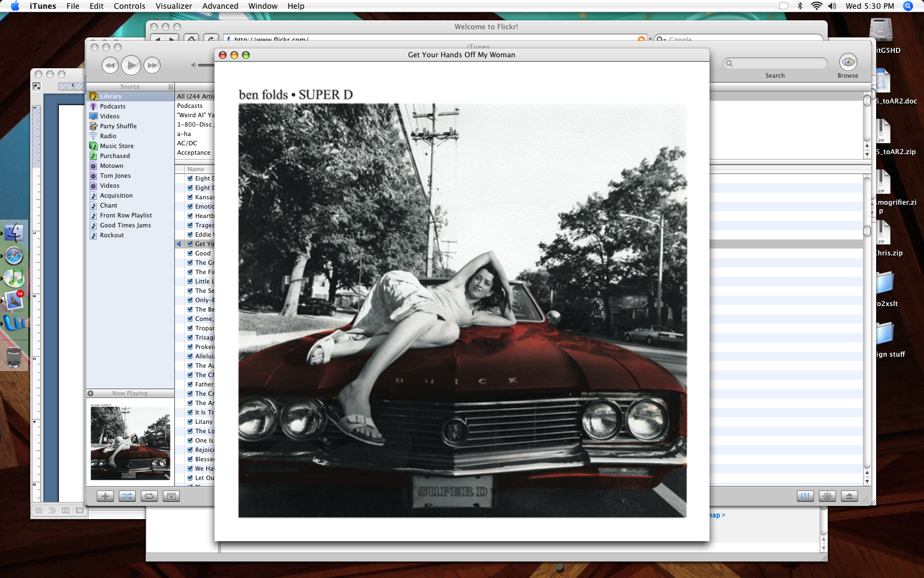Screen dimensions: 924x578
Task: Click the Safari Reload button
Action: click(211, 39)
